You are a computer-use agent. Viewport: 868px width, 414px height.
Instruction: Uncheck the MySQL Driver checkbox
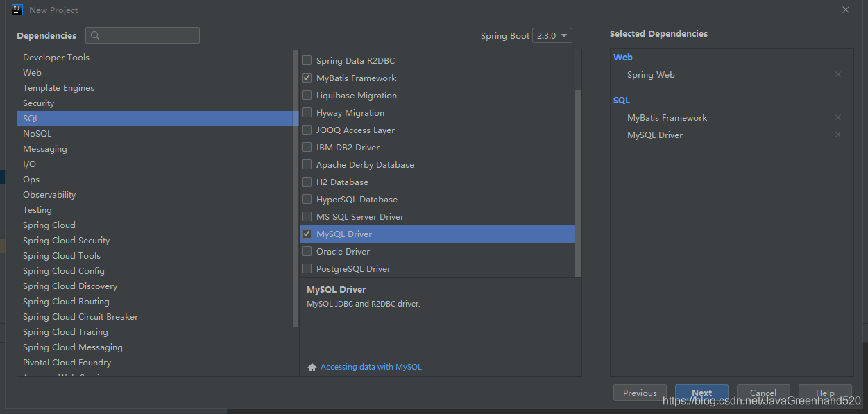pos(307,234)
